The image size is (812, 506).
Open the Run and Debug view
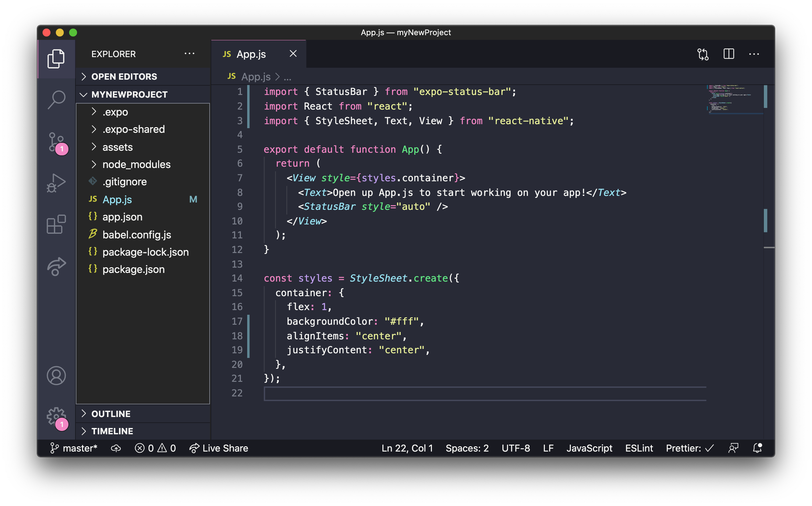pos(56,183)
